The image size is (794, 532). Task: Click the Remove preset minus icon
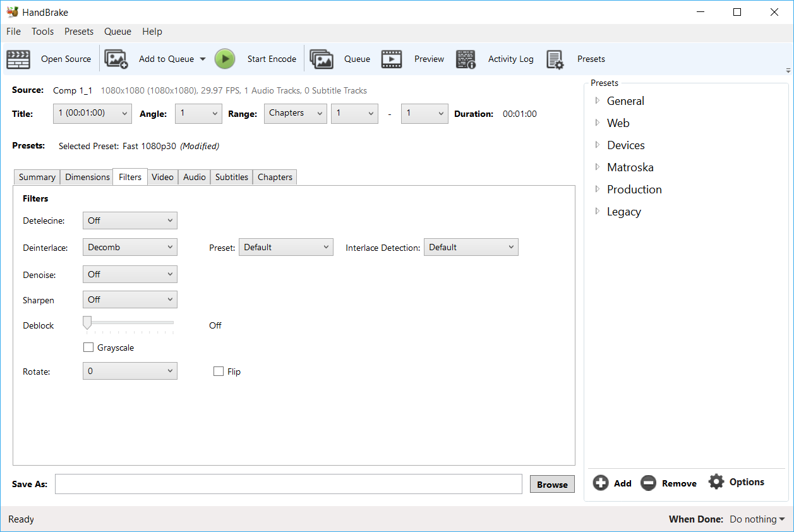(x=648, y=483)
